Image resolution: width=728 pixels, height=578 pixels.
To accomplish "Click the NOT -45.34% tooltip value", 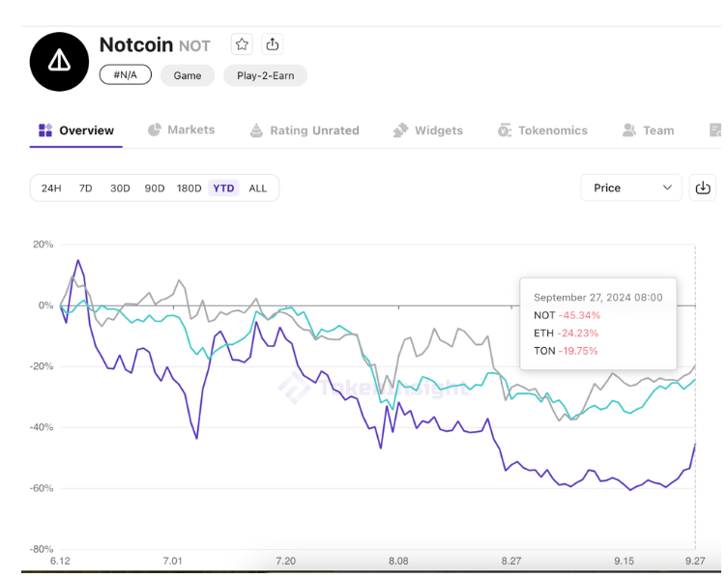I will (x=567, y=315).
